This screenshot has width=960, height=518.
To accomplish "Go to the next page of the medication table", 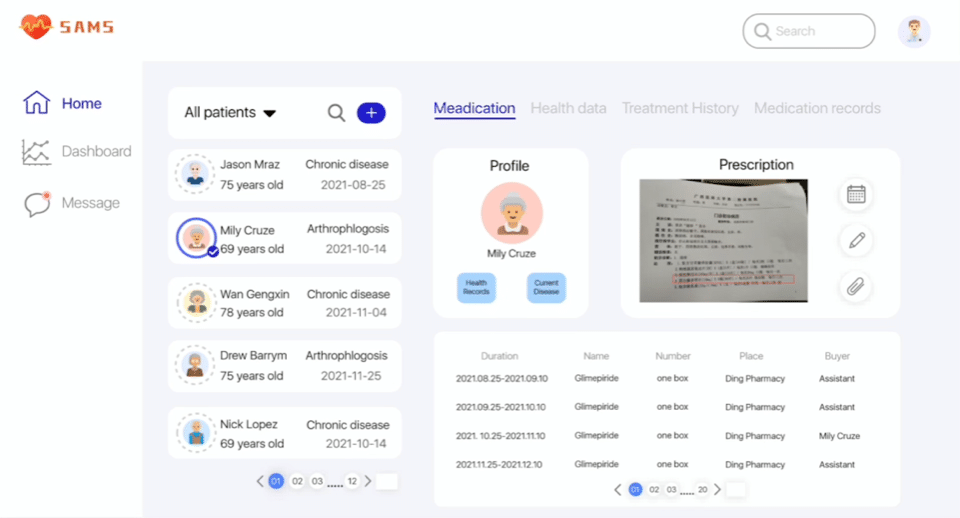I will [x=718, y=489].
